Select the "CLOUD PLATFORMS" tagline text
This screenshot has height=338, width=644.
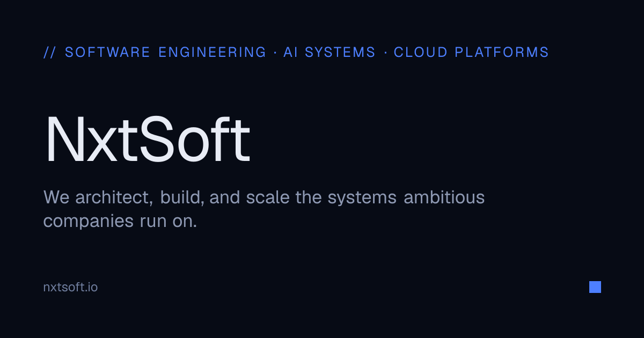471,52
